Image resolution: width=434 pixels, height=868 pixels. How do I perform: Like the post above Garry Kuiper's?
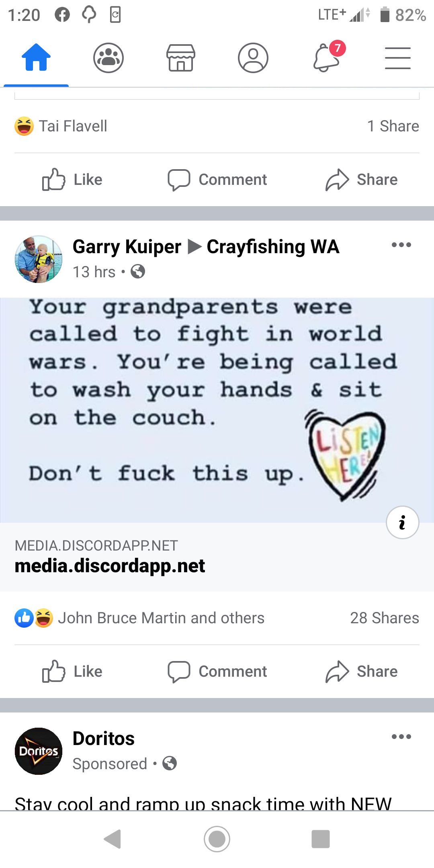(x=72, y=179)
